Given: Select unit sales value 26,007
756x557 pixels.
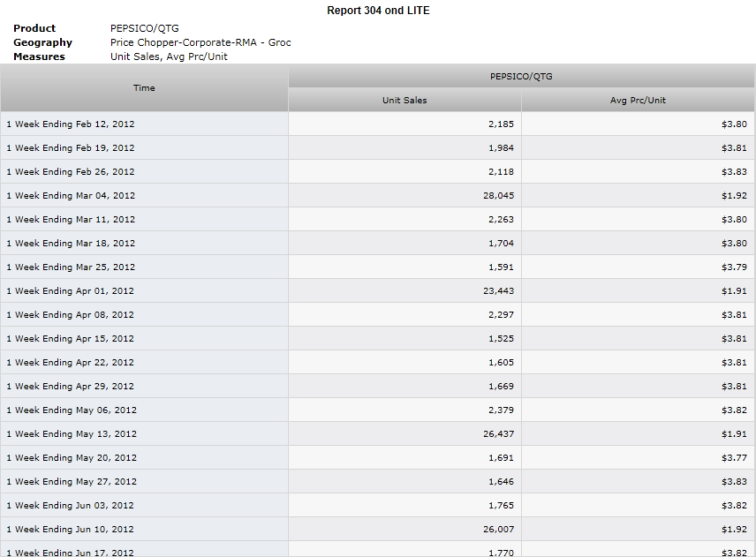Looking at the screenshot, I should (x=498, y=530).
